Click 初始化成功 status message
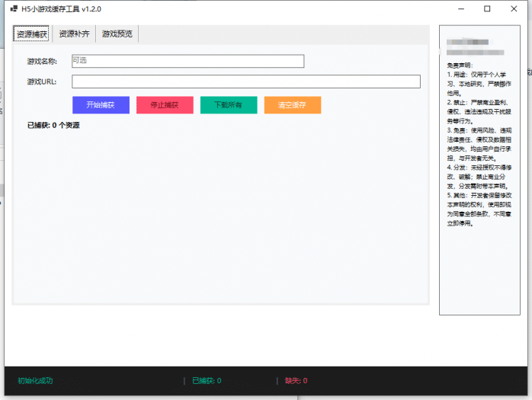Image resolution: width=532 pixels, height=400 pixels. [35, 380]
